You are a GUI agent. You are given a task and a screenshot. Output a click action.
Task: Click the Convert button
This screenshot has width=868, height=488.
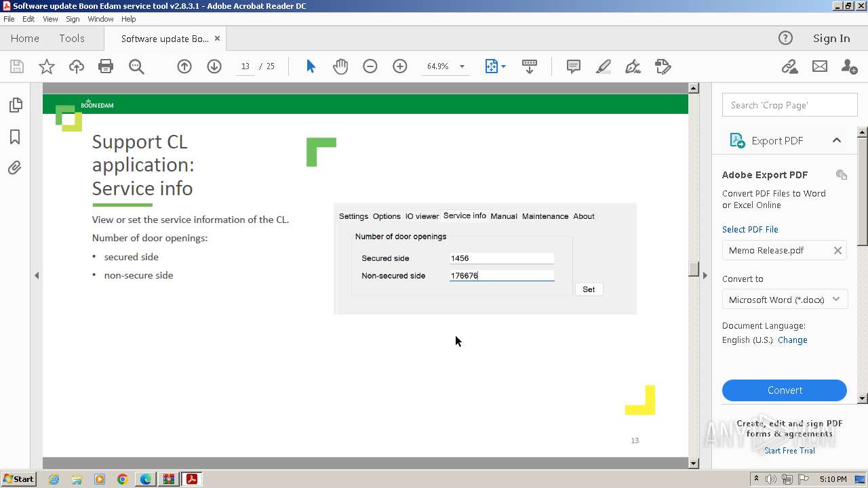[x=785, y=390]
